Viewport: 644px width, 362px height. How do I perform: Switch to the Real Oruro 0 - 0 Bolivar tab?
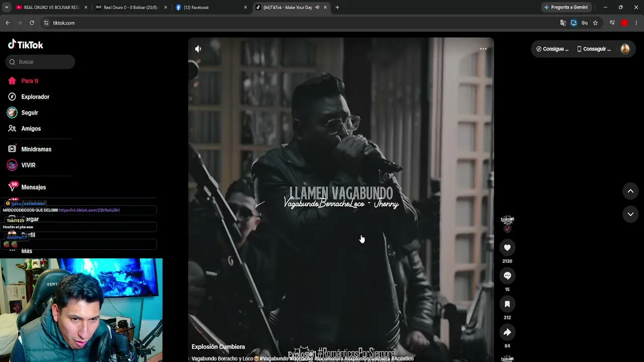[130, 8]
